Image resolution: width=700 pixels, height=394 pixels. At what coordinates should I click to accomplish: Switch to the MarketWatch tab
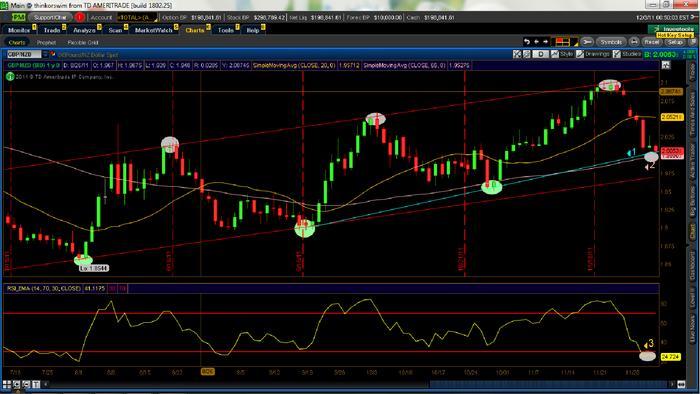pos(154,30)
